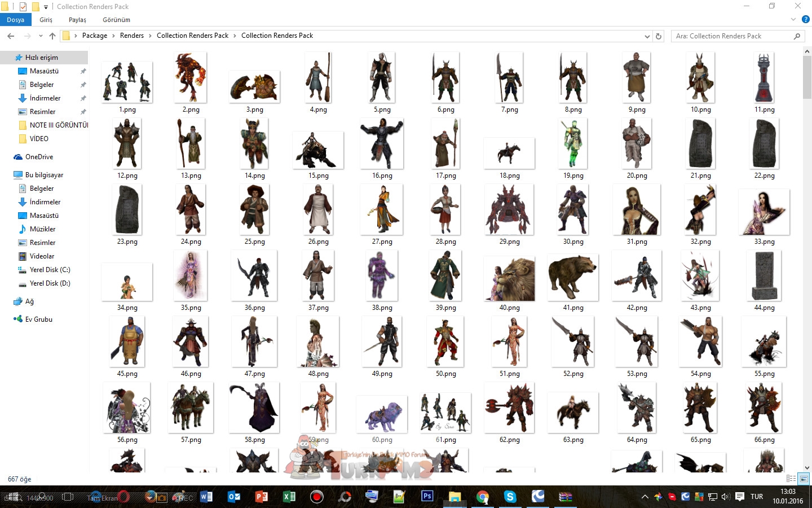Open the Dosya file menu
This screenshot has height=508, width=812.
click(16, 20)
